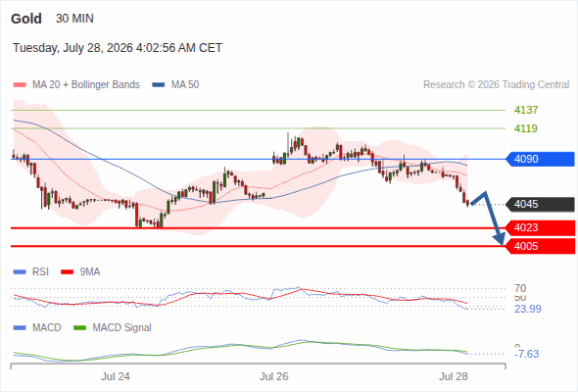Click the 9MA red legend swatch
This screenshot has width=578, height=392.
coord(67,272)
